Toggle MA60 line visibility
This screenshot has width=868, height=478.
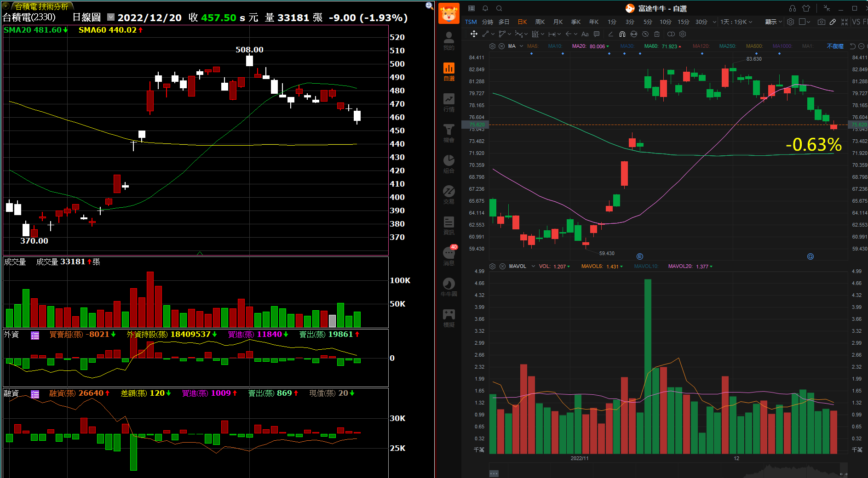point(651,46)
